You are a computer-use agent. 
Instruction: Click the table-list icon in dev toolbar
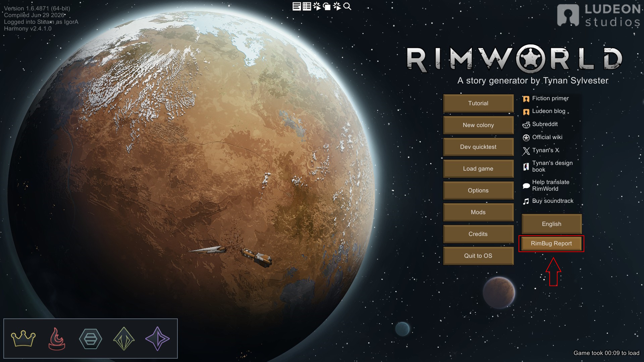tap(307, 6)
